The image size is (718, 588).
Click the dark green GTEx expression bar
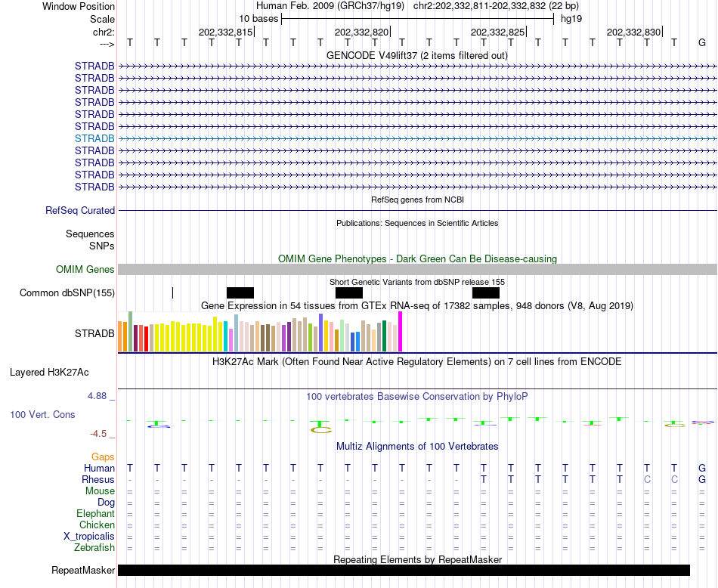[384, 336]
